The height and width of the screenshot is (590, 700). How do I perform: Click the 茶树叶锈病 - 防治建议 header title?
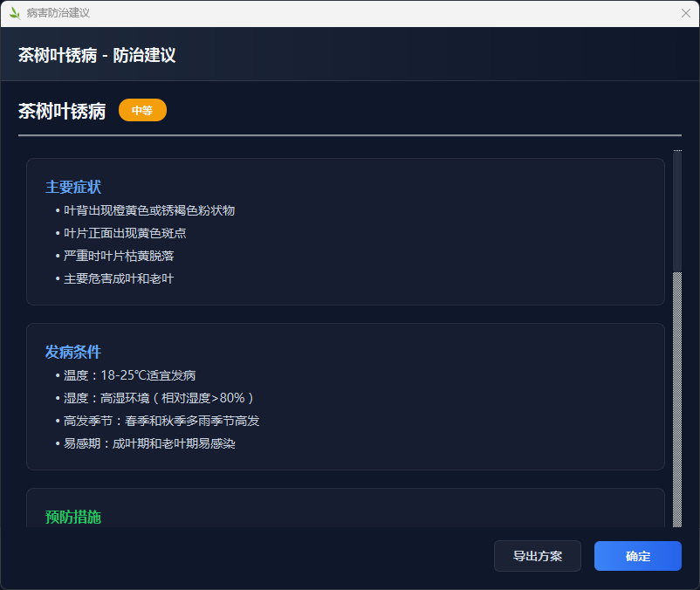click(x=97, y=55)
